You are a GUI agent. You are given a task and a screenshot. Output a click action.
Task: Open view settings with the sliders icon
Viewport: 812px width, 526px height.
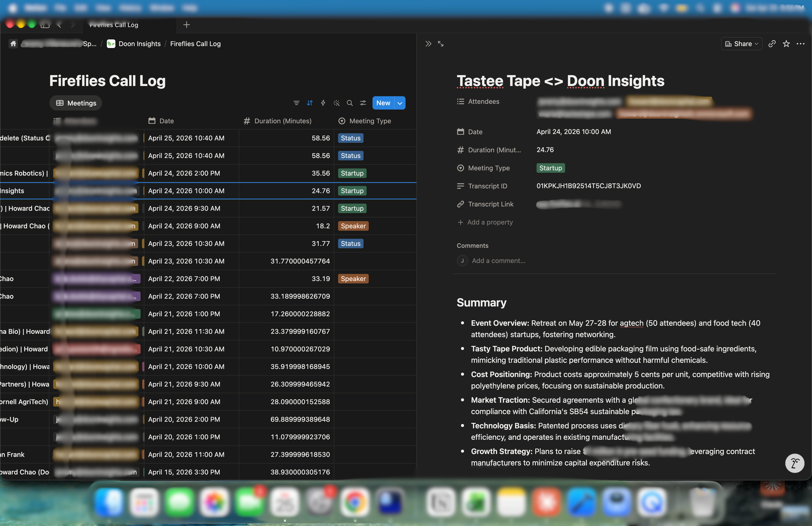pyautogui.click(x=363, y=103)
